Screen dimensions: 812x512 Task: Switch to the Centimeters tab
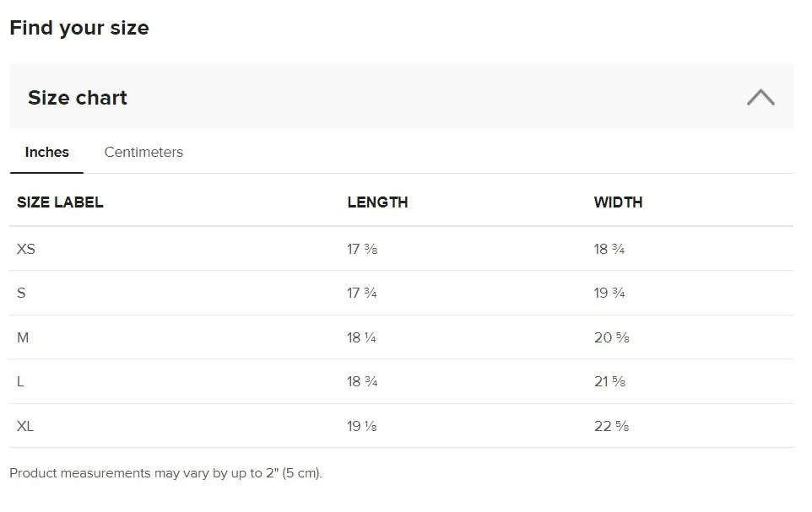tap(143, 152)
